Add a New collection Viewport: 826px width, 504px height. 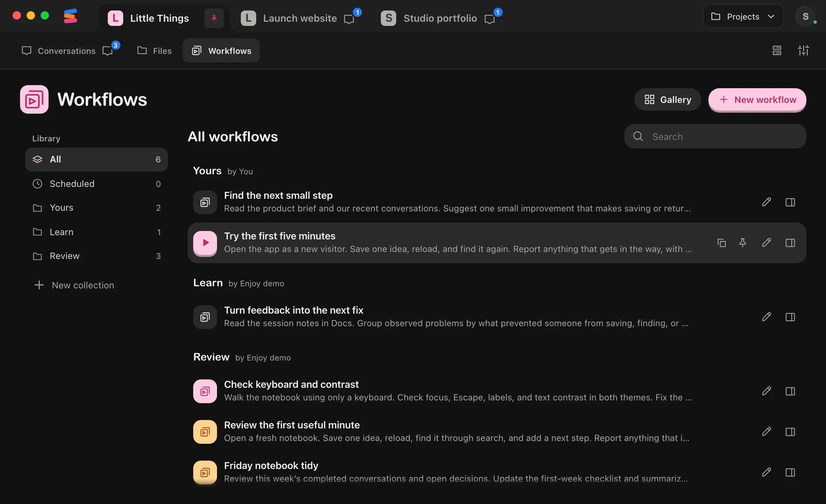[74, 285]
